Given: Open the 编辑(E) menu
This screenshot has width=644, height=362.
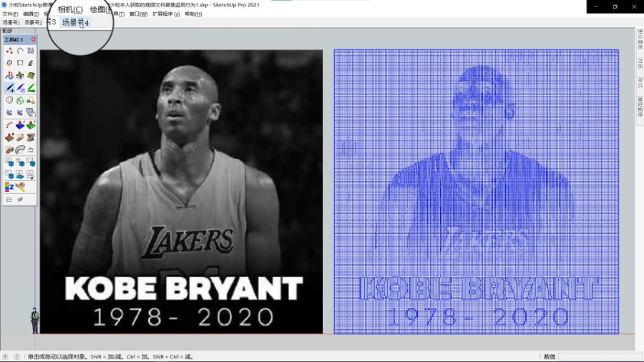Looking at the screenshot, I should click(30, 14).
